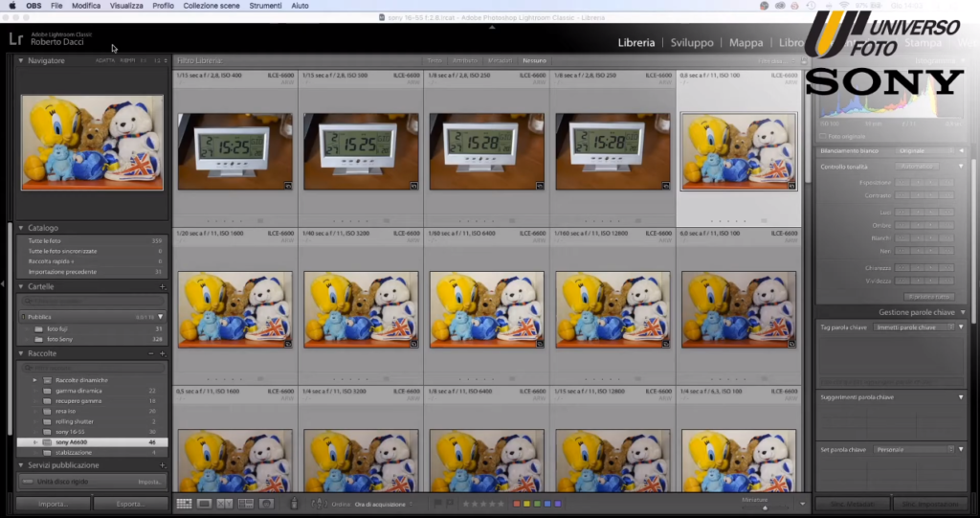Click the Wi-Fi icon in menu bar
The width and height of the screenshot is (980, 518).
point(844,6)
